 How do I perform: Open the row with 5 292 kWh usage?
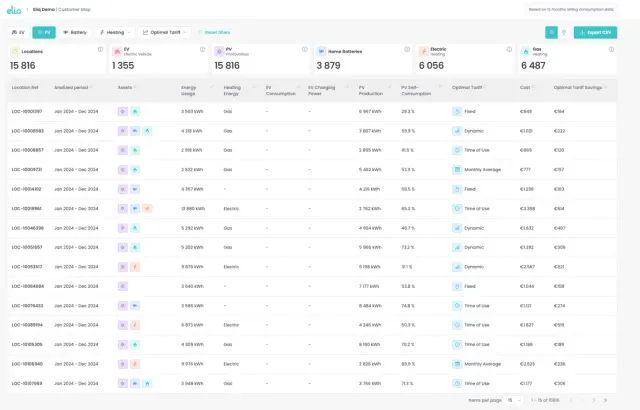click(x=312, y=228)
